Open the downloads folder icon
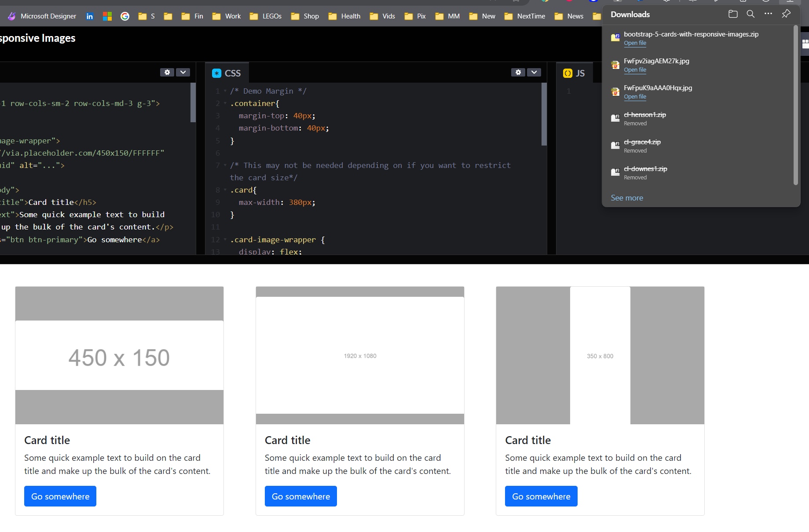809x532 pixels. click(x=732, y=14)
